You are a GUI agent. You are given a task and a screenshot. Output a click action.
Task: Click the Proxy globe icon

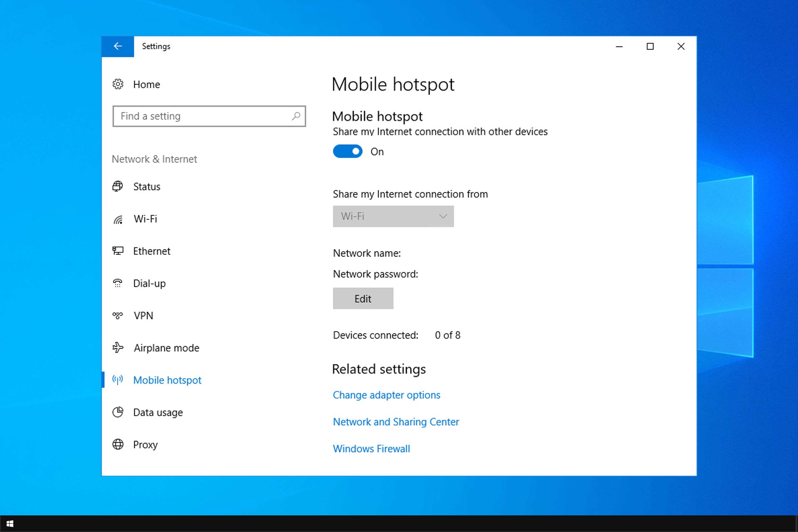(x=118, y=444)
